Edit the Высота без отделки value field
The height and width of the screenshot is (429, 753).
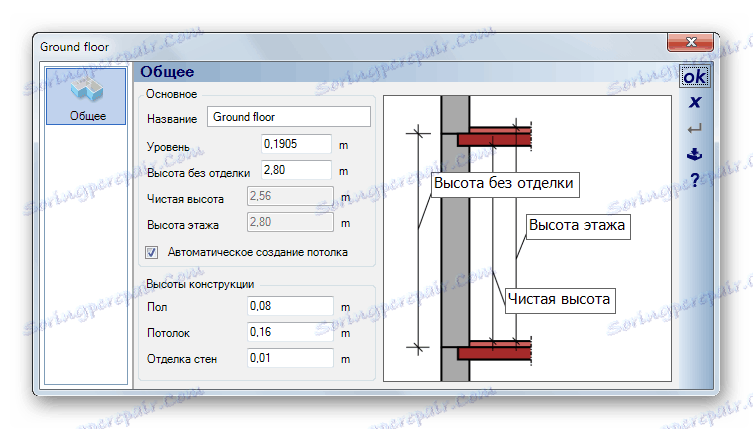click(x=296, y=170)
